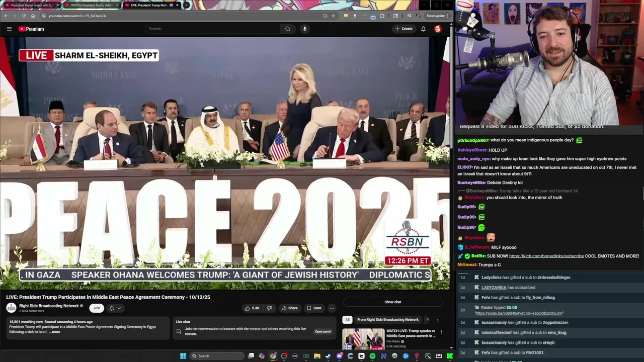644x362 pixels.
Task: Open Right Side Broadcasting Network channel
Action: point(49,306)
